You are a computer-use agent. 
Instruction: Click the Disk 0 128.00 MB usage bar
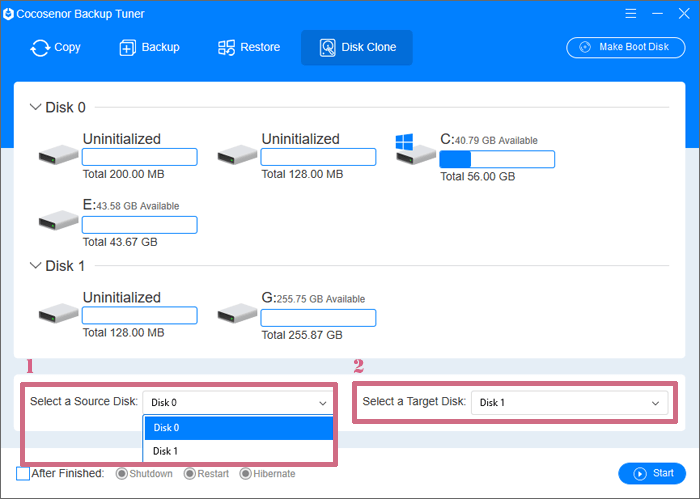(318, 157)
